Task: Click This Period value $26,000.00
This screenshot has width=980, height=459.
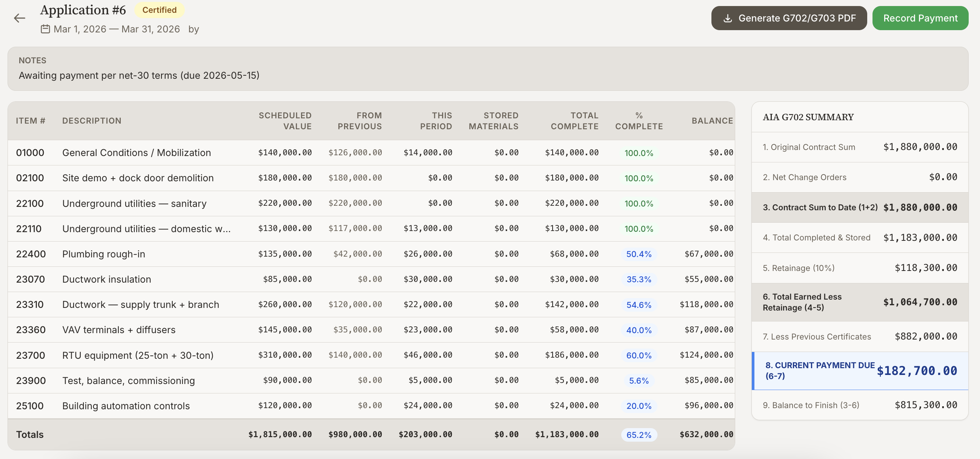Action: coord(428,254)
